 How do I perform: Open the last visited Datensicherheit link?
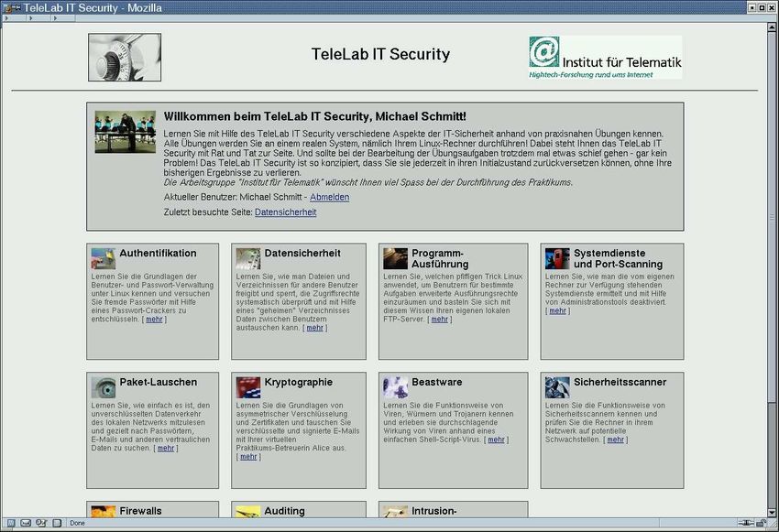[286, 212]
